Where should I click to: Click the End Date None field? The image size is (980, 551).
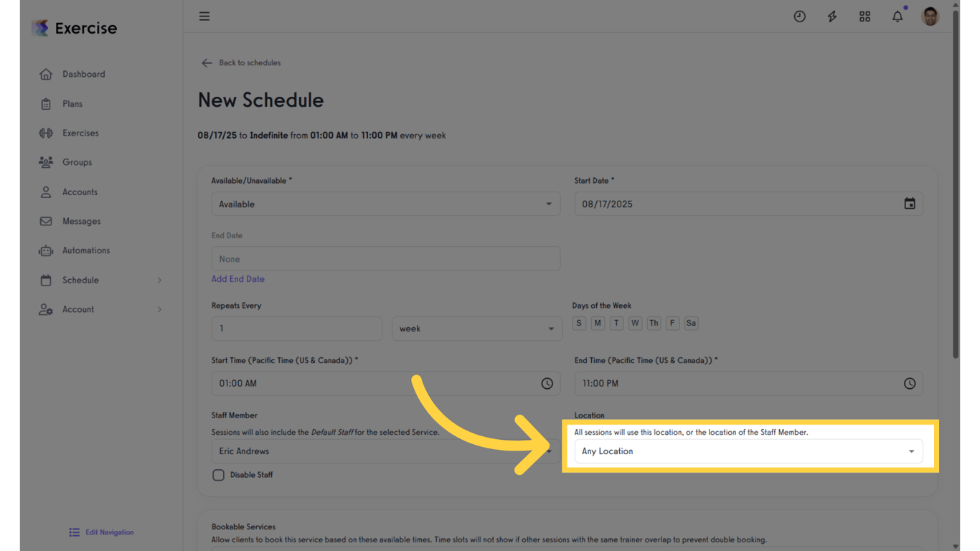tap(386, 259)
